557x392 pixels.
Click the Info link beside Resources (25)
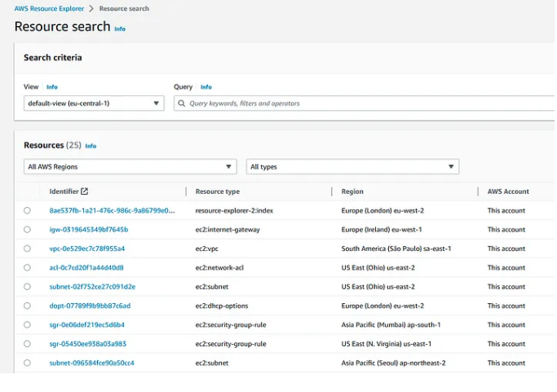click(91, 146)
